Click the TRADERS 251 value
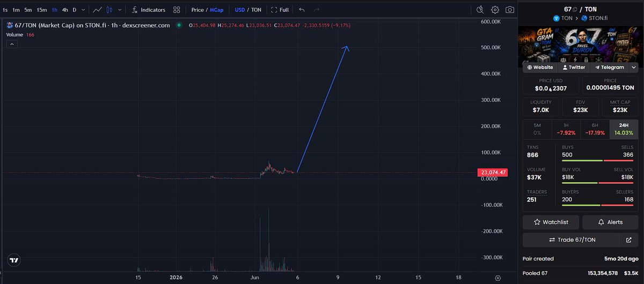This screenshot has height=284, width=644. (532, 199)
